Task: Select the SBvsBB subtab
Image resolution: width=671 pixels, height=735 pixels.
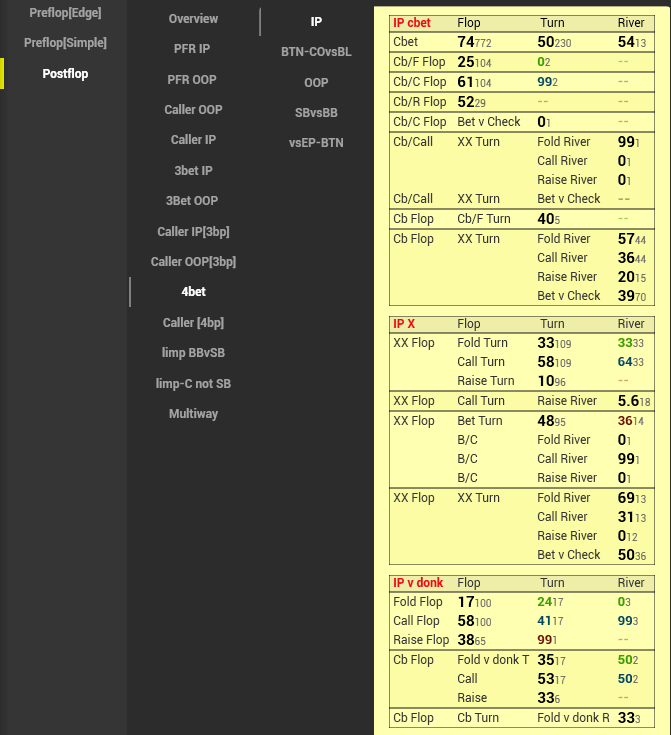Action: click(316, 113)
